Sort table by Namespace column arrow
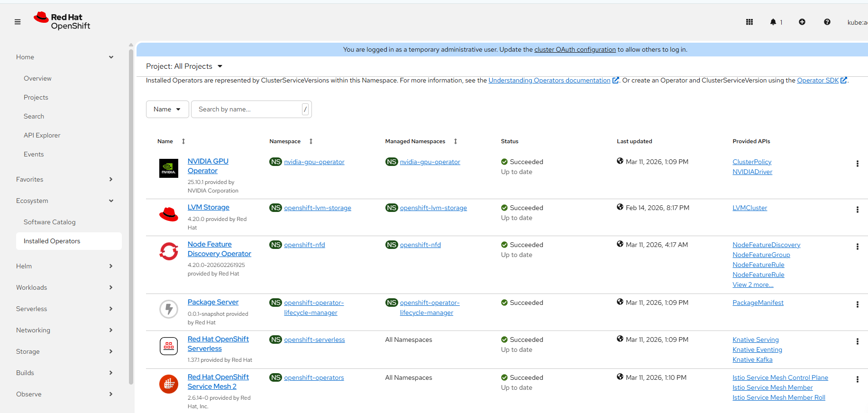Viewport: 868px width, 413px height. [311, 141]
